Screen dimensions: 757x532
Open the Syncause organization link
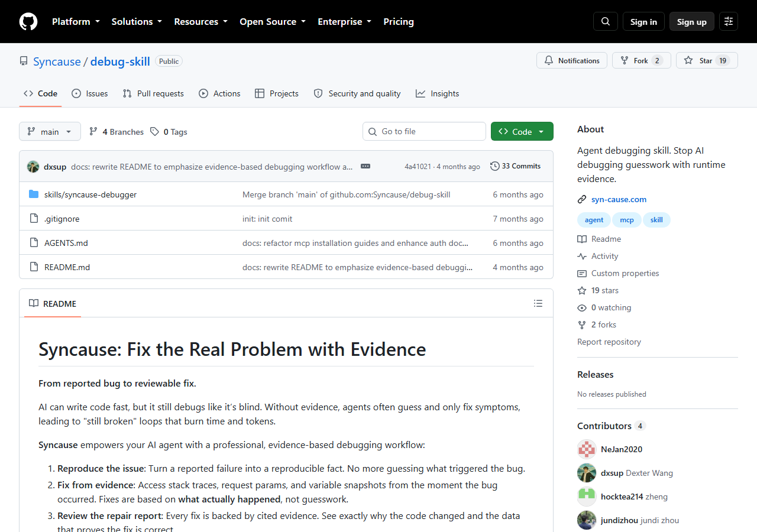57,61
